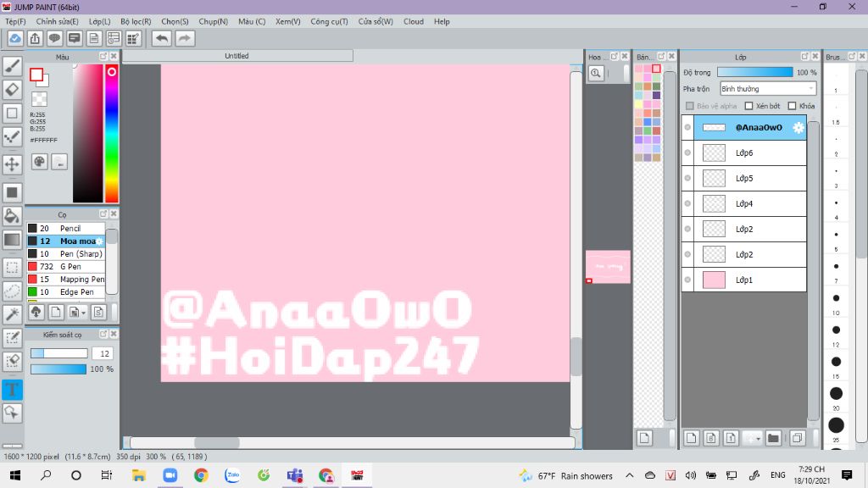868x488 pixels.
Task: Add new brush in Cọ panel
Action: 56,312
